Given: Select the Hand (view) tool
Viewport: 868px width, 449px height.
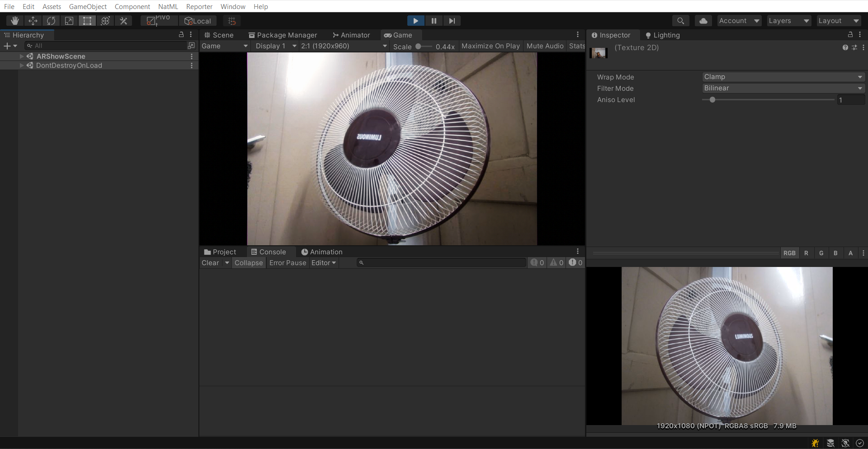Looking at the screenshot, I should [x=15, y=20].
